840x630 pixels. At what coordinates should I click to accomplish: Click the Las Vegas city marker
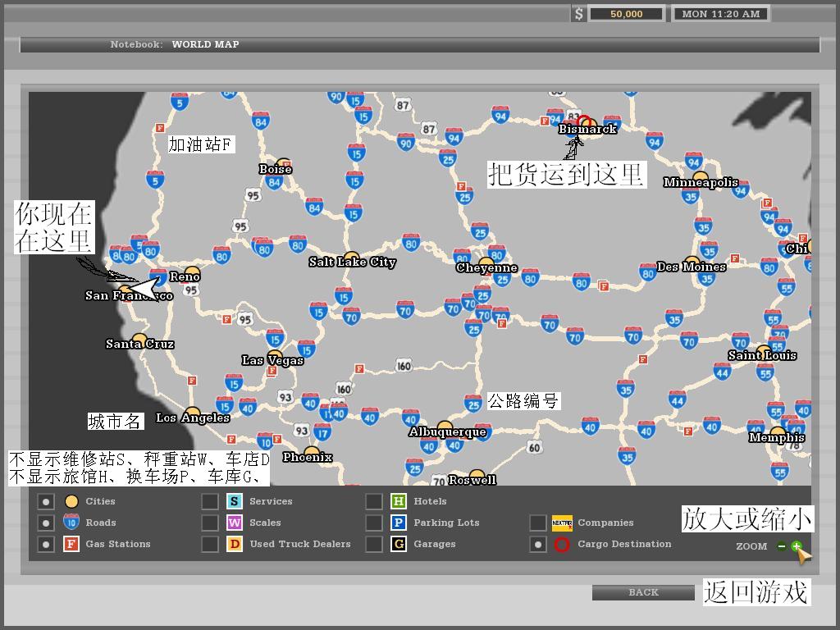[x=275, y=355]
